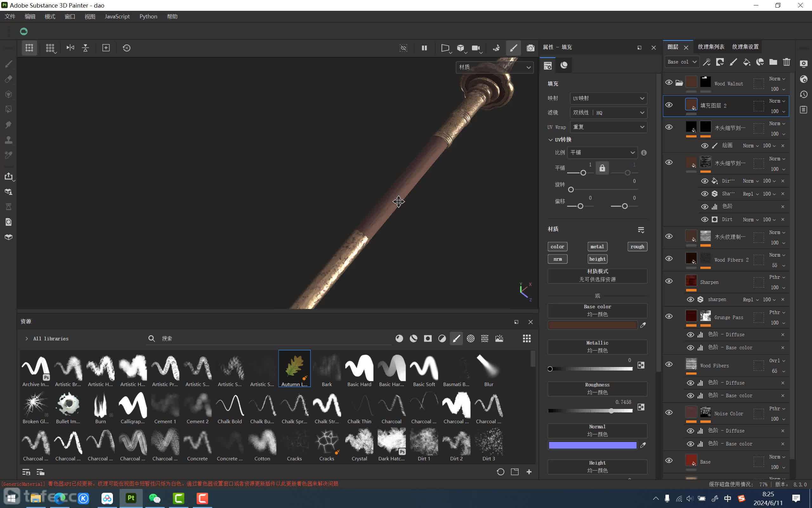
Task: Click the brown Base color swatch
Action: click(593, 325)
